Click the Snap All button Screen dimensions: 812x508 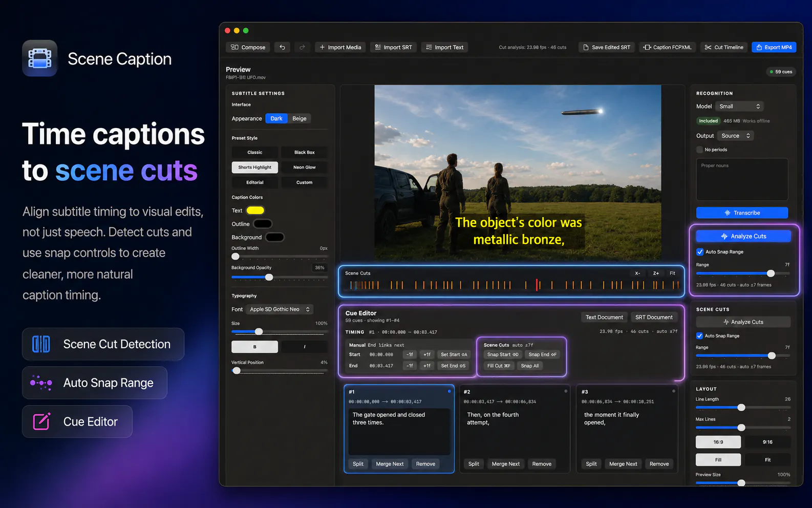tap(529, 366)
